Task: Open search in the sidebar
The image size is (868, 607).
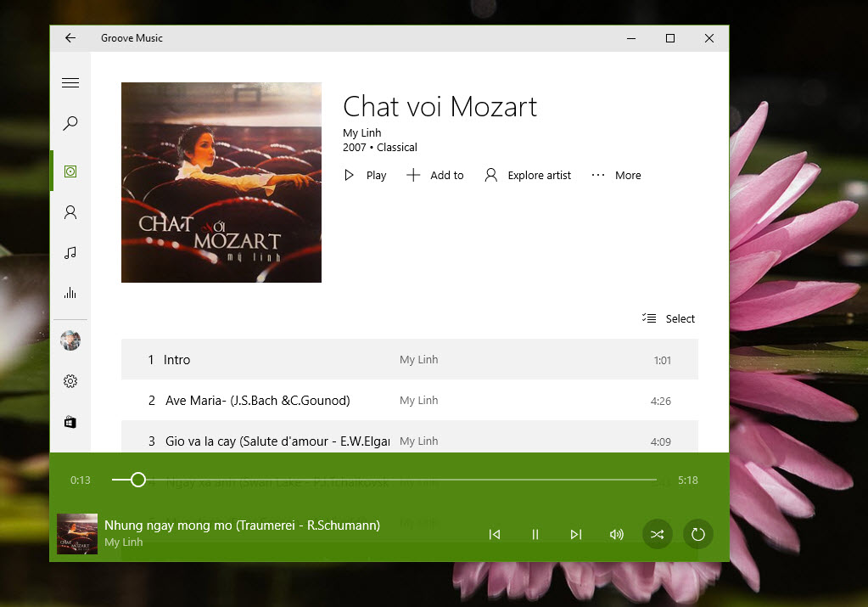Action: (70, 123)
